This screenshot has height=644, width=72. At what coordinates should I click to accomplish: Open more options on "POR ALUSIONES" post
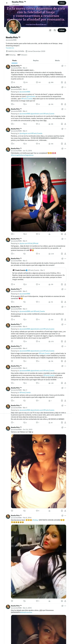point(65,66)
